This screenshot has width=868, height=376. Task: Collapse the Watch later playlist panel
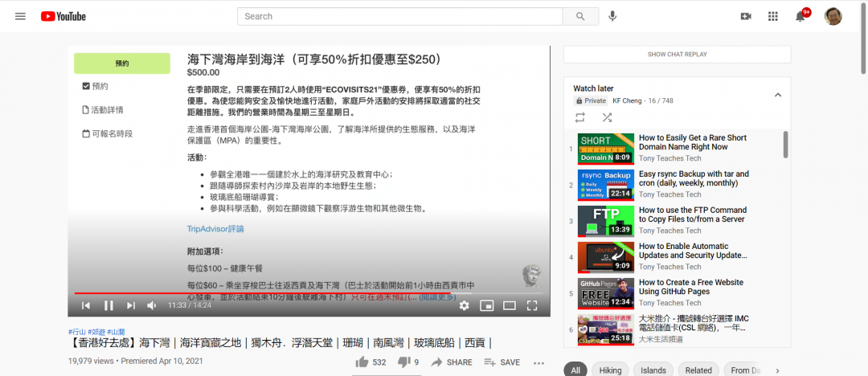click(777, 95)
